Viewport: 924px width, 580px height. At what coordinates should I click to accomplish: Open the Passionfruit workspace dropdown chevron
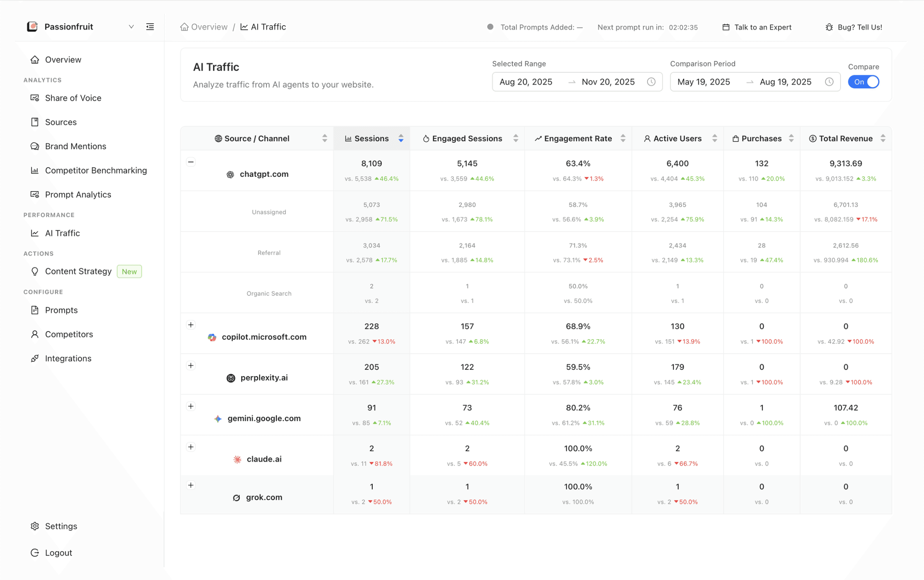(x=131, y=27)
